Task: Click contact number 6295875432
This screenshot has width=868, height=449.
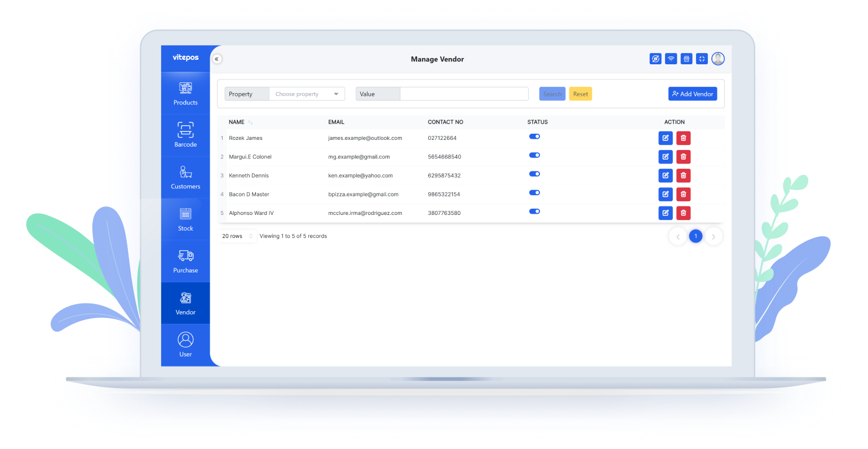Action: pyautogui.click(x=444, y=175)
